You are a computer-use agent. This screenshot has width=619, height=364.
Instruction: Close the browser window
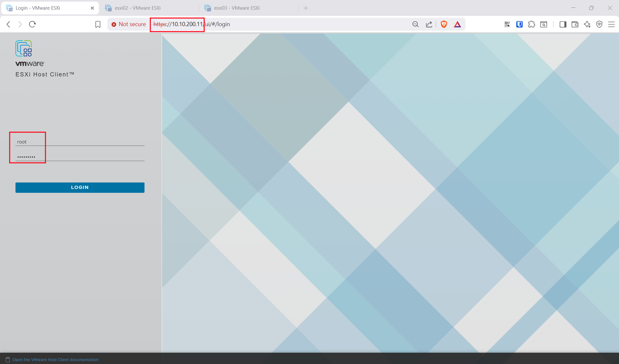610,8
